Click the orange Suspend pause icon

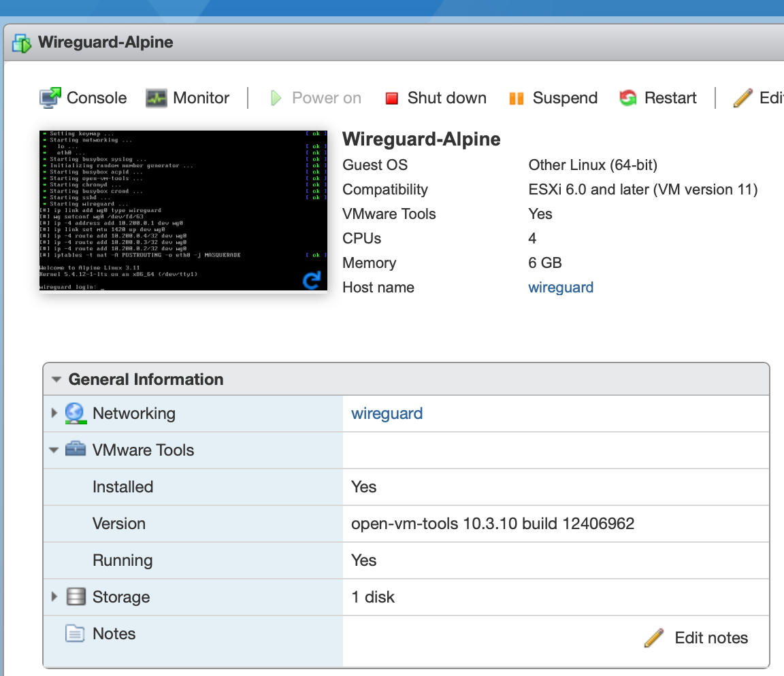[516, 99]
